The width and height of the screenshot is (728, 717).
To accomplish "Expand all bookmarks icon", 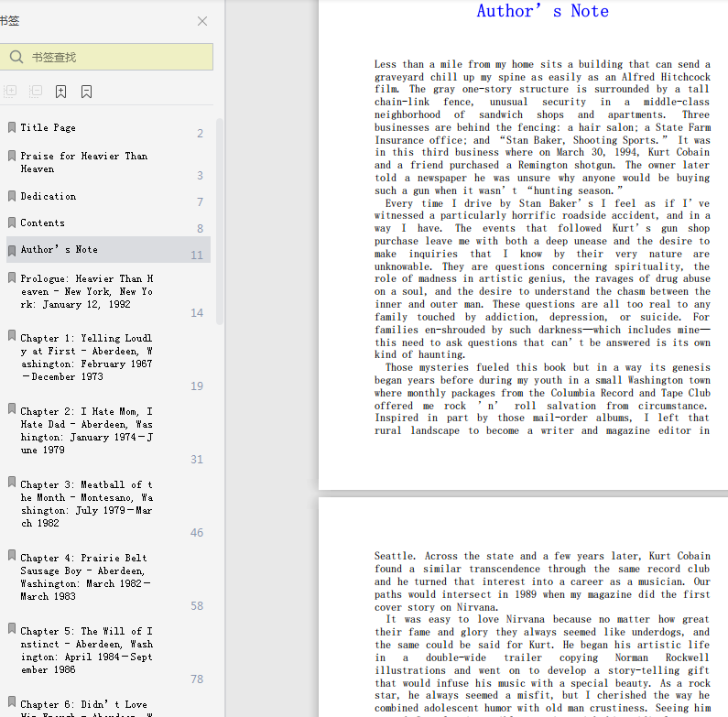I will click(10, 91).
